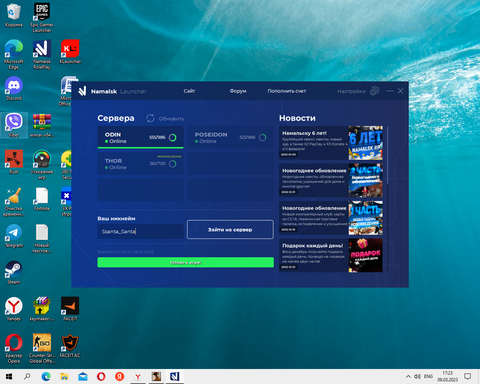This screenshot has height=384, width=480.
Task: Select Namalsk RolePlay desktop shortcut
Action: [x=42, y=54]
